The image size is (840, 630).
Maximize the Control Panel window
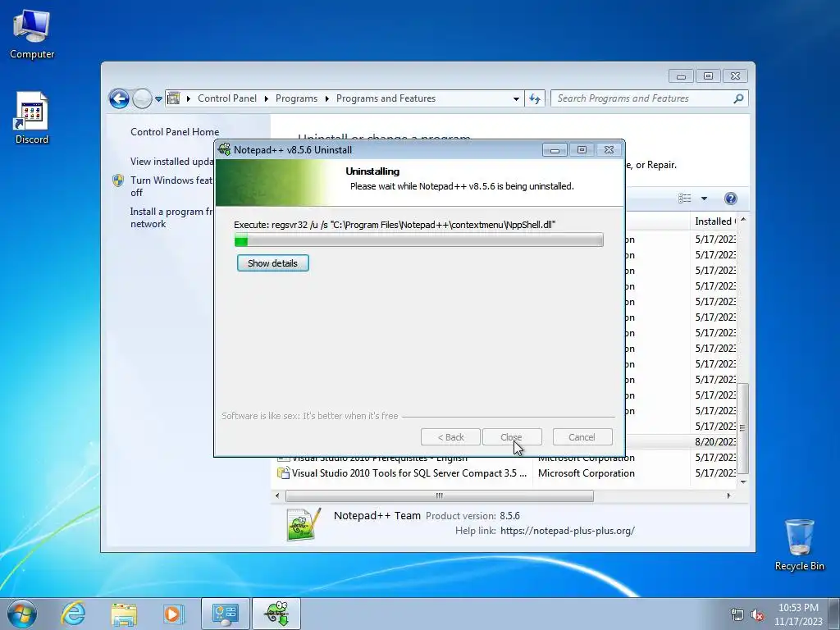(x=708, y=76)
